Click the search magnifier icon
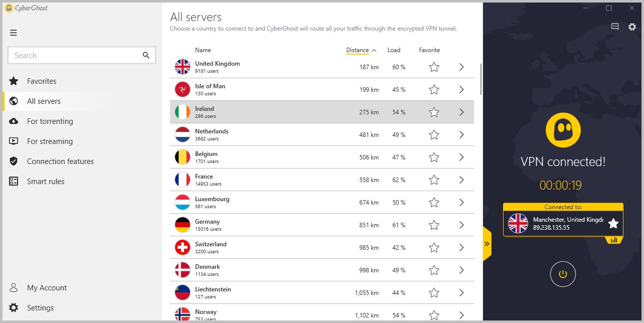644x323 pixels. tap(146, 55)
